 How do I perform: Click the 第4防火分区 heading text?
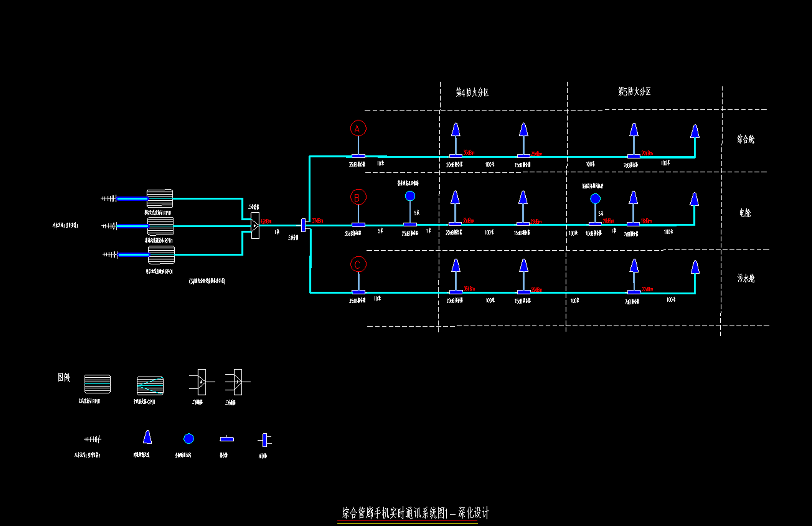(x=472, y=93)
